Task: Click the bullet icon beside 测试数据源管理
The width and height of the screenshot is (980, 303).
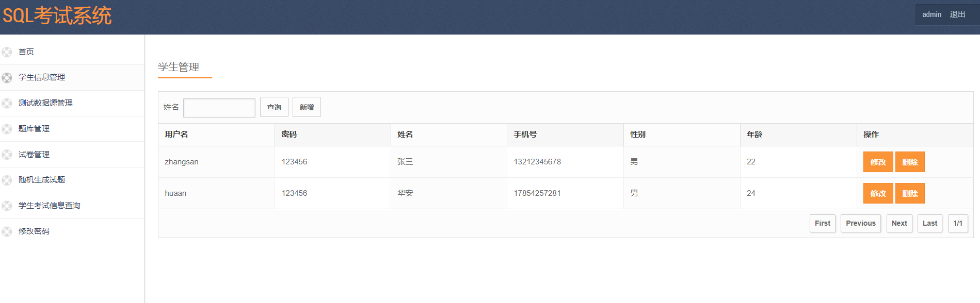Action: [7, 104]
